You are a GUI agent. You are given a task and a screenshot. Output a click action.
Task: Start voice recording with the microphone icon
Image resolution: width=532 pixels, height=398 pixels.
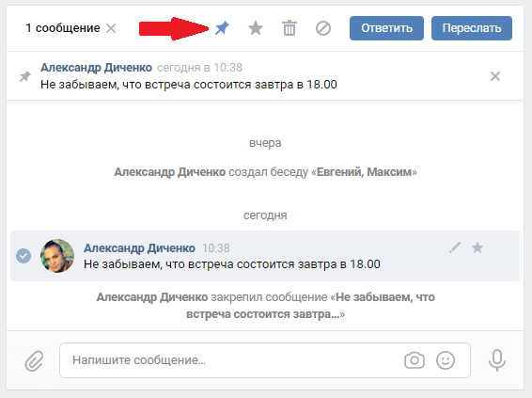(x=497, y=360)
